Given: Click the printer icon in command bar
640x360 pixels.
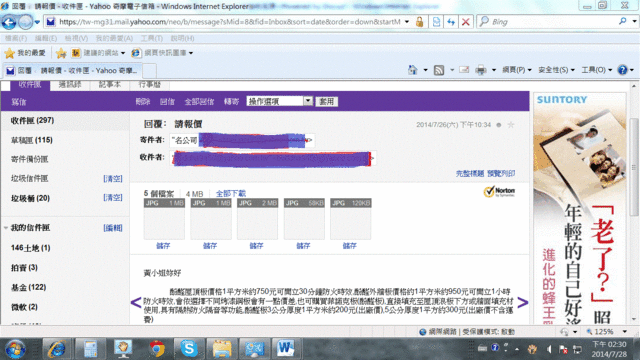Looking at the screenshot, I should (x=481, y=70).
